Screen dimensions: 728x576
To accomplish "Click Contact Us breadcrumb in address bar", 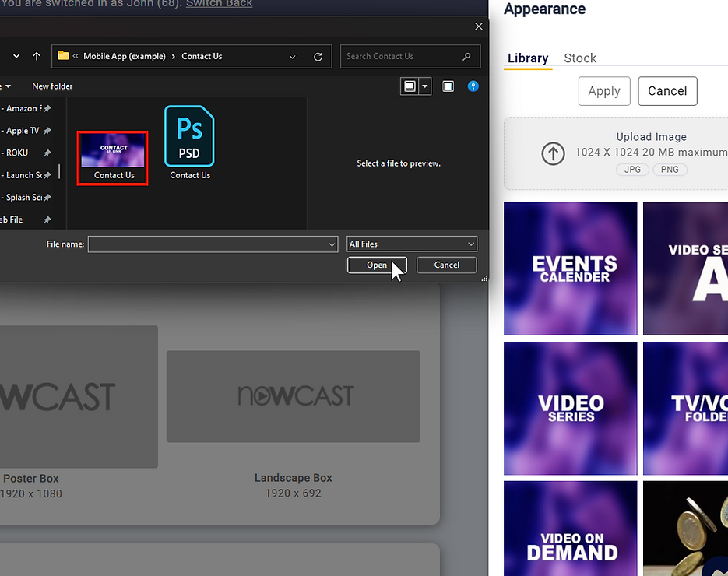I will click(x=202, y=56).
